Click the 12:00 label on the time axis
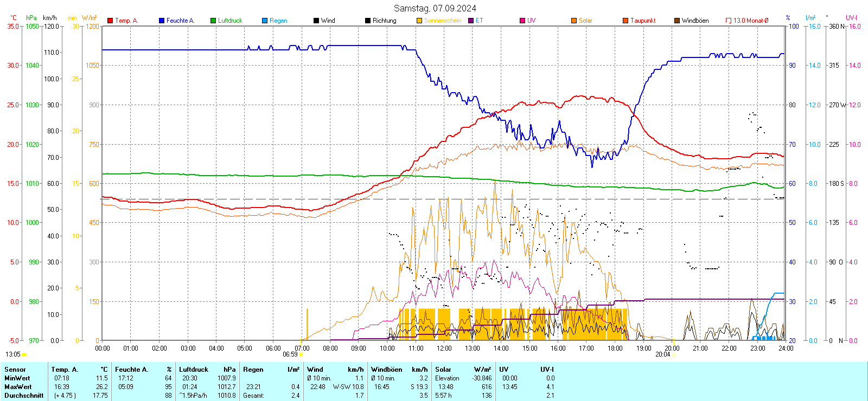Viewport: 868px width, 401px height. 444,348
